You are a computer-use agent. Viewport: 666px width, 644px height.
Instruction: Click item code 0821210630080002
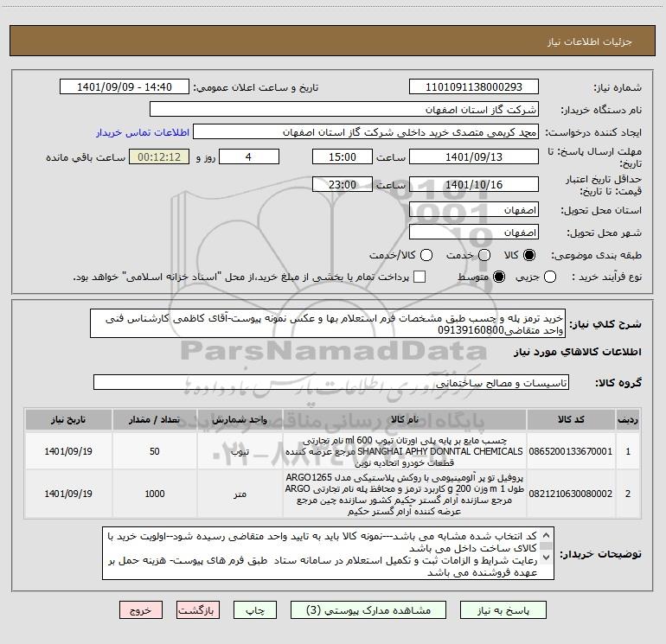click(571, 494)
